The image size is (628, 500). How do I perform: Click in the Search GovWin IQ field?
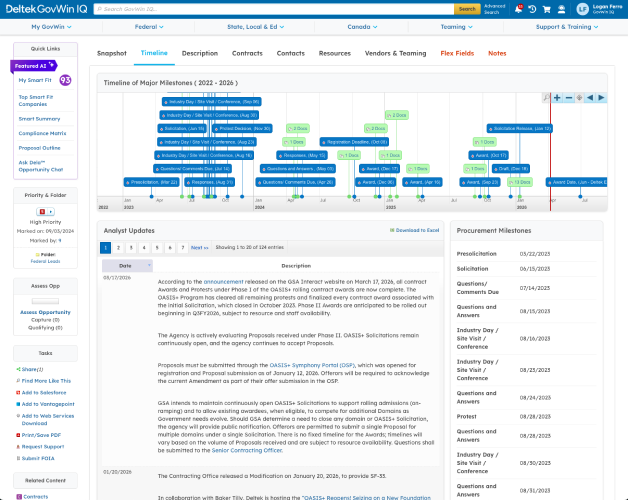point(274,9)
